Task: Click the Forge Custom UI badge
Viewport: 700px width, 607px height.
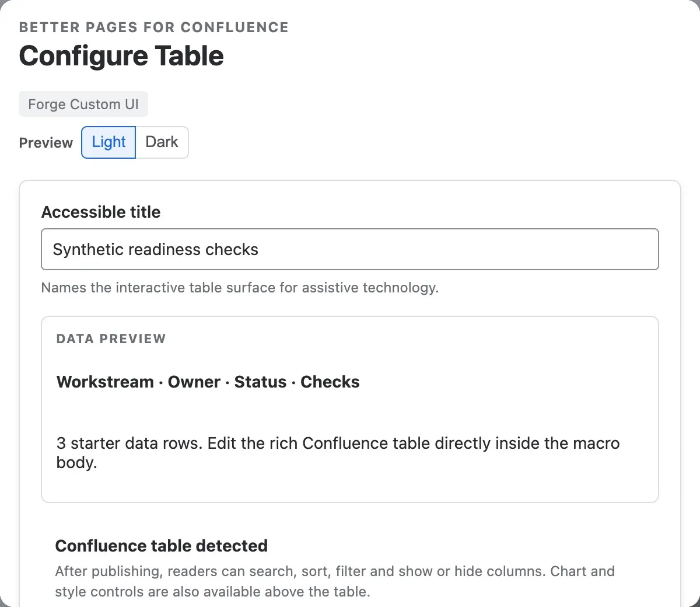Action: pyautogui.click(x=83, y=104)
